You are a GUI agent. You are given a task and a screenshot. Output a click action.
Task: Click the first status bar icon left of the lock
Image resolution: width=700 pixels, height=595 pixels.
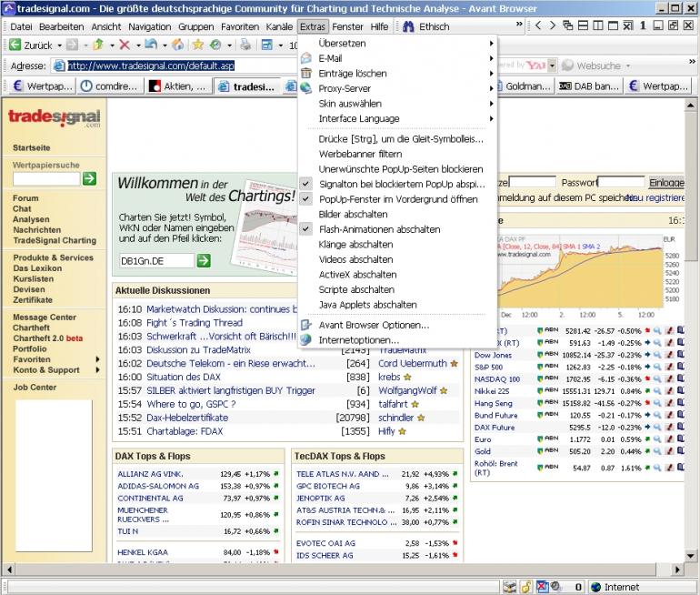(x=510, y=587)
